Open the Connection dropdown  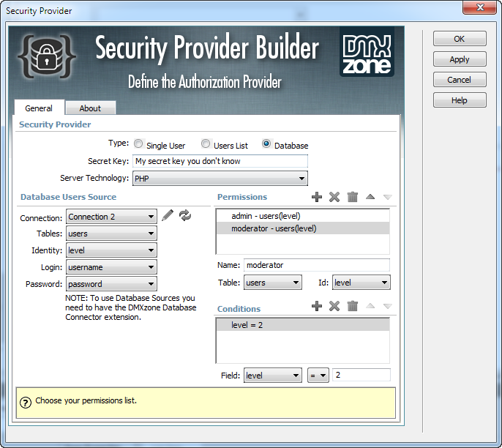point(111,217)
